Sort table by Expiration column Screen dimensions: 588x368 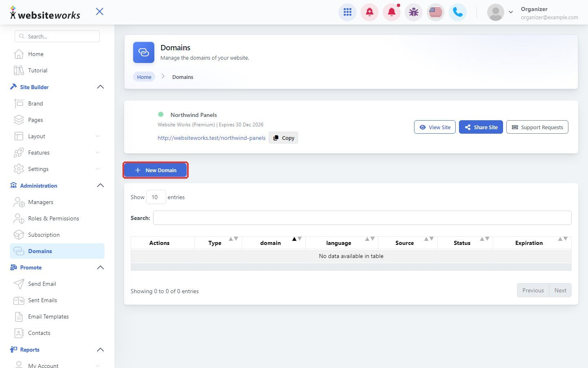[532, 243]
